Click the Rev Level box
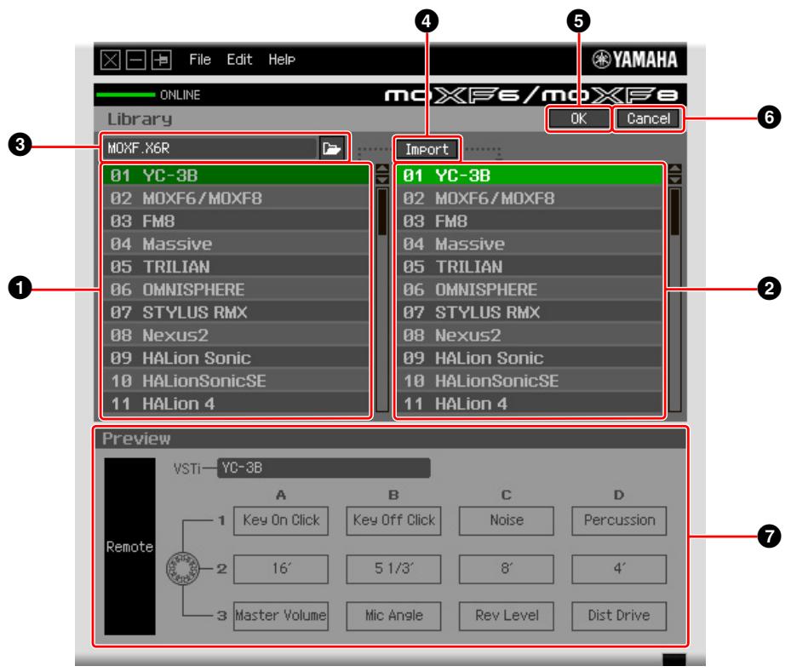 click(507, 616)
